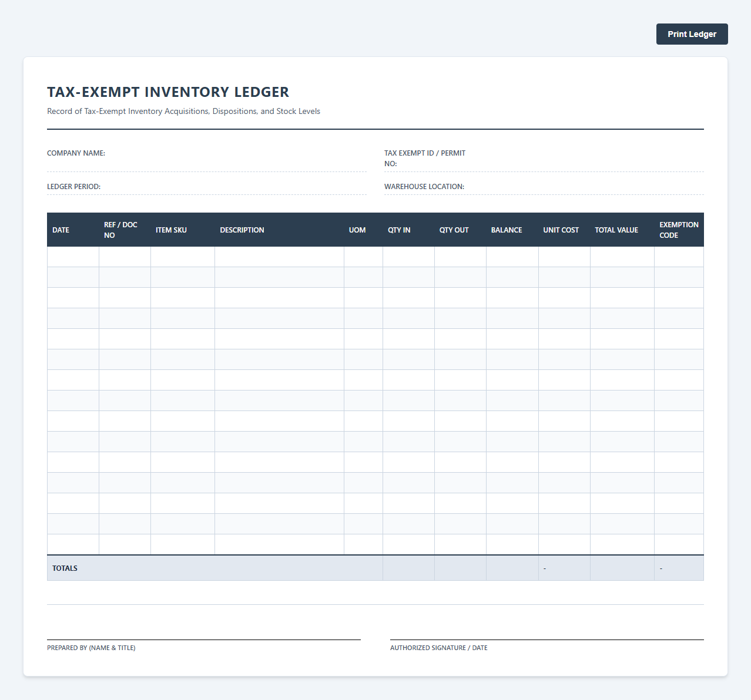Image resolution: width=751 pixels, height=700 pixels.
Task: Click the first row's Item SKU cell
Action: [x=182, y=257]
